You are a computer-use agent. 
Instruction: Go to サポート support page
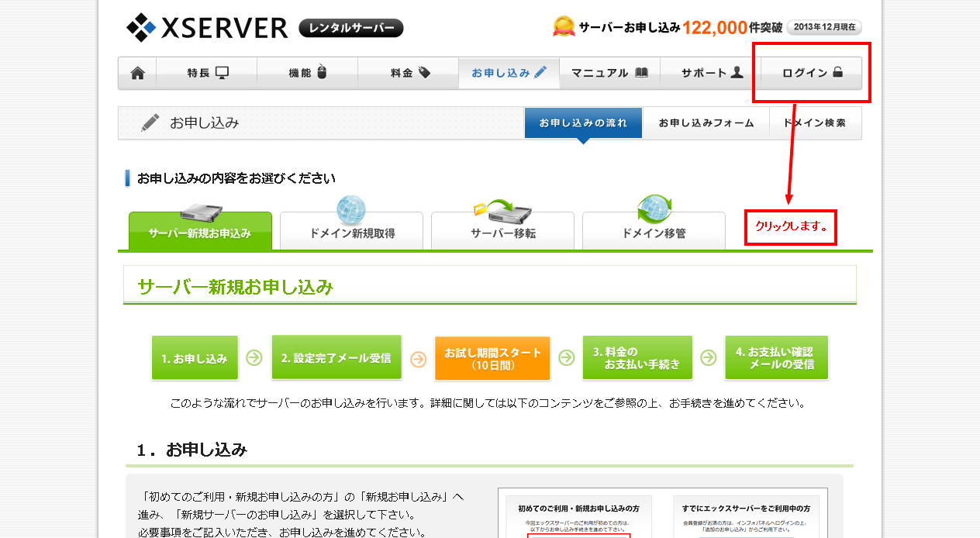[712, 73]
